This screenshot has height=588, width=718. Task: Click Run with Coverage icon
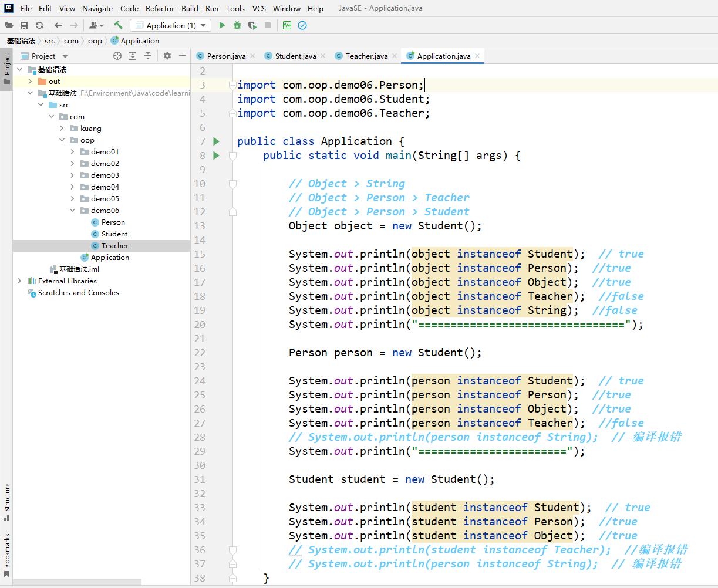252,25
